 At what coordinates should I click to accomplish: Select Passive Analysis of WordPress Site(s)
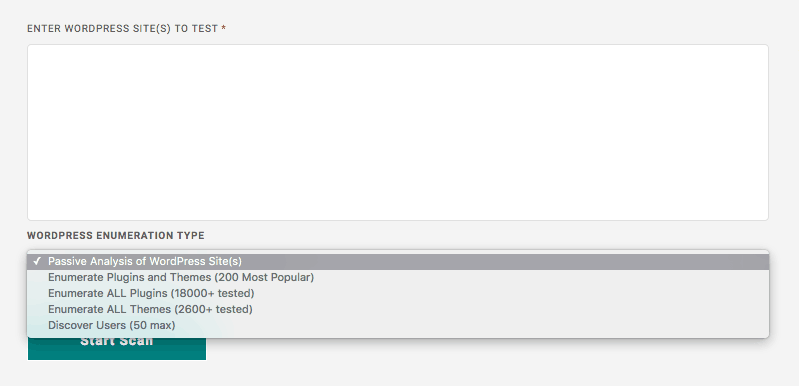coord(397,261)
